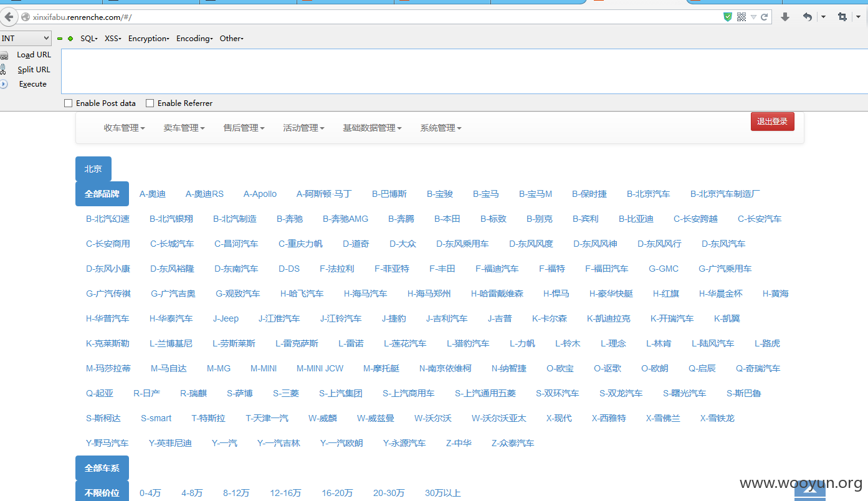The height and width of the screenshot is (501, 868).
Task: Enable the Post data checkbox
Action: [69, 103]
